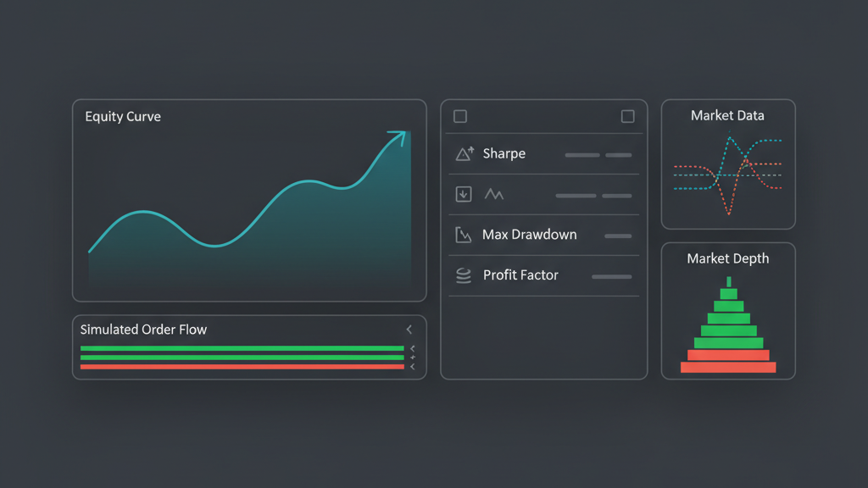The height and width of the screenshot is (488, 868).
Task: Expand the chevron beside the red order flow bar
Action: (x=413, y=366)
